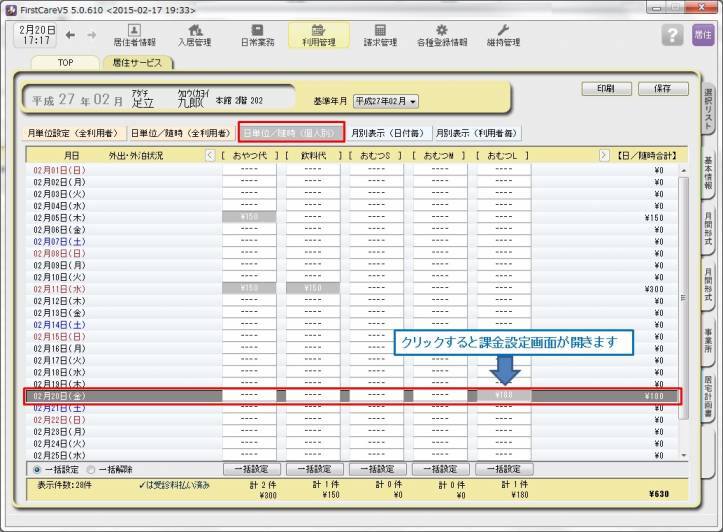Open the 入居管理 module

pyautogui.click(x=195, y=35)
